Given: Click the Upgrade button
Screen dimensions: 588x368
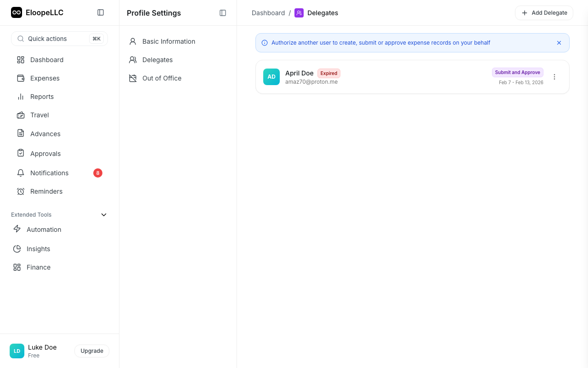Looking at the screenshot, I should coord(92,351).
